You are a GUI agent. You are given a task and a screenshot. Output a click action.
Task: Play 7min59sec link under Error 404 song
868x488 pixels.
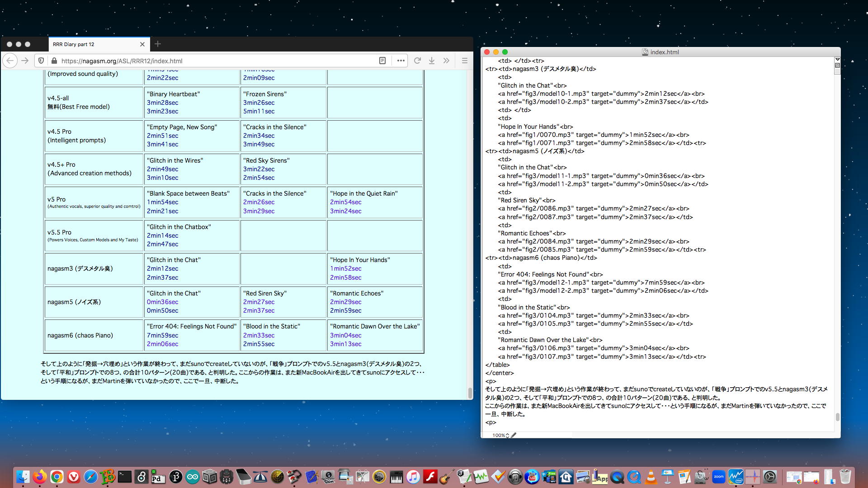[x=162, y=335]
